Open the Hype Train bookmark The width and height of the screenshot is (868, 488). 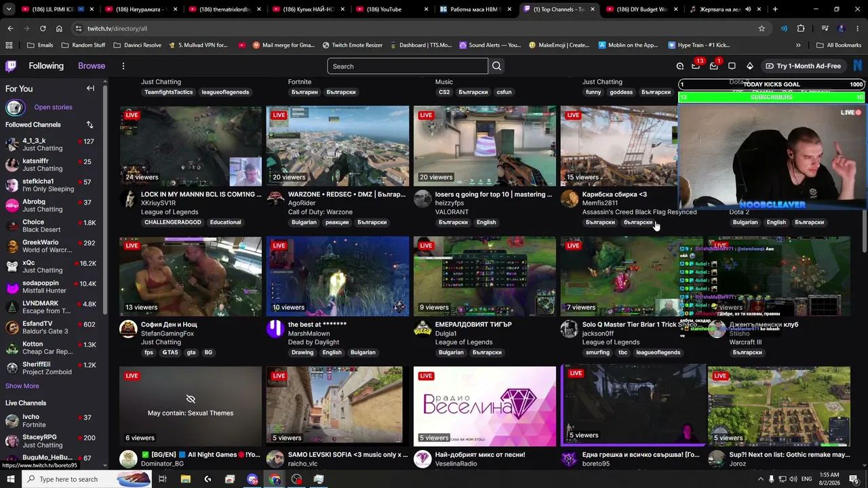coord(698,45)
